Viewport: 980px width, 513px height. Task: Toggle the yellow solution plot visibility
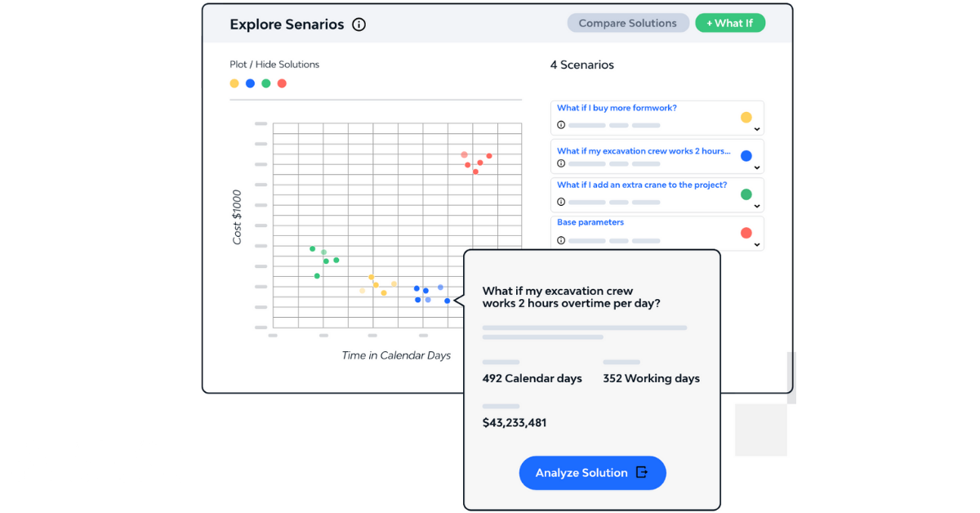tap(234, 83)
